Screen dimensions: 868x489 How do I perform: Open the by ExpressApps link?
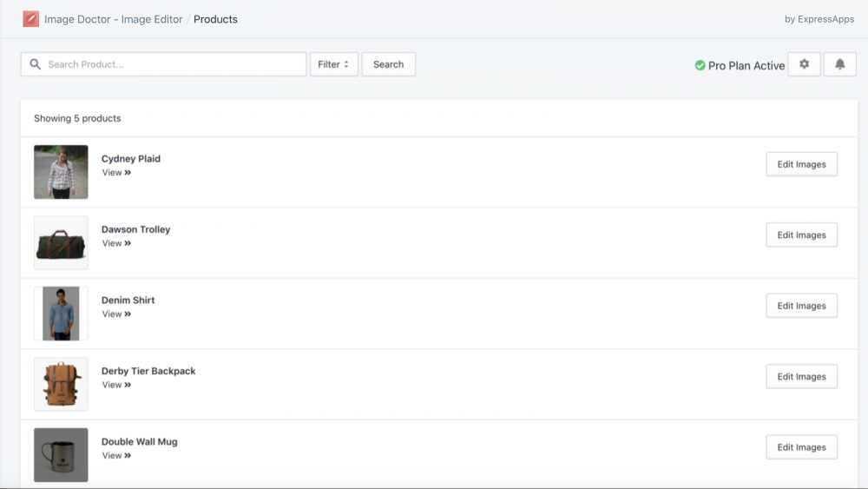tap(819, 19)
